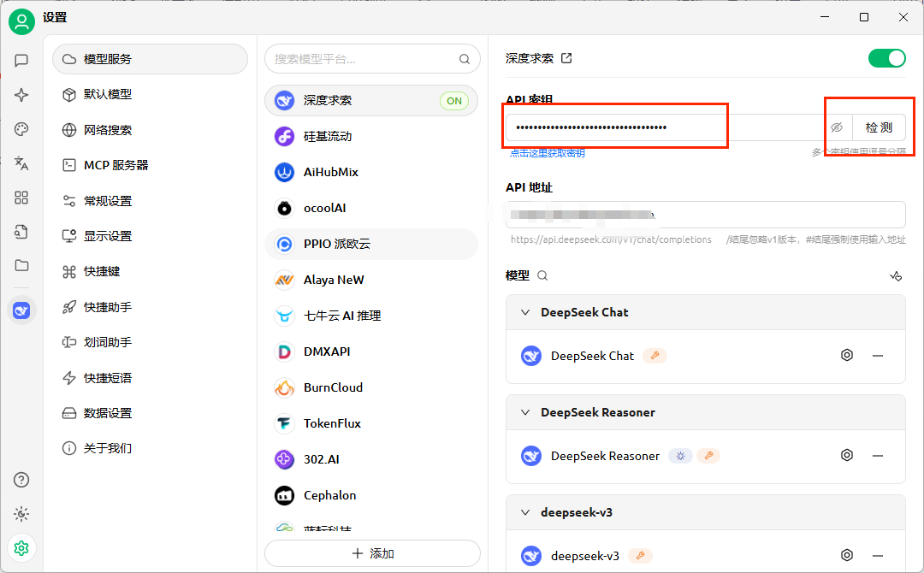Switch theme with the sun icon

coord(21,514)
